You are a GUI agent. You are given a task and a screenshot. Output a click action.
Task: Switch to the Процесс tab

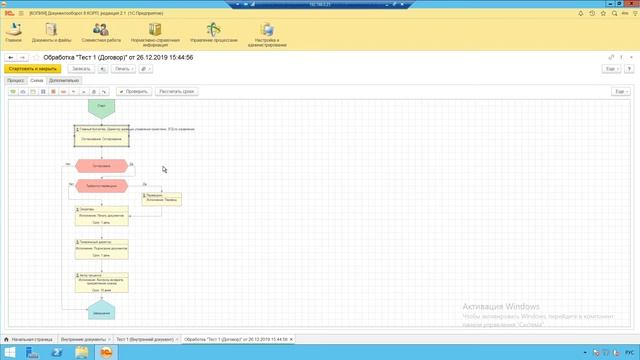[16, 80]
